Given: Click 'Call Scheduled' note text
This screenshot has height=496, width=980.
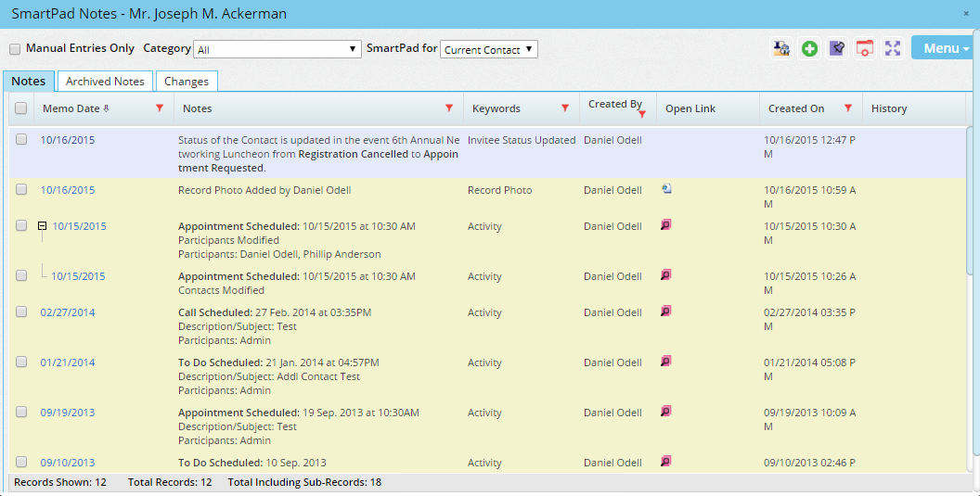Looking at the screenshot, I should tap(215, 312).
